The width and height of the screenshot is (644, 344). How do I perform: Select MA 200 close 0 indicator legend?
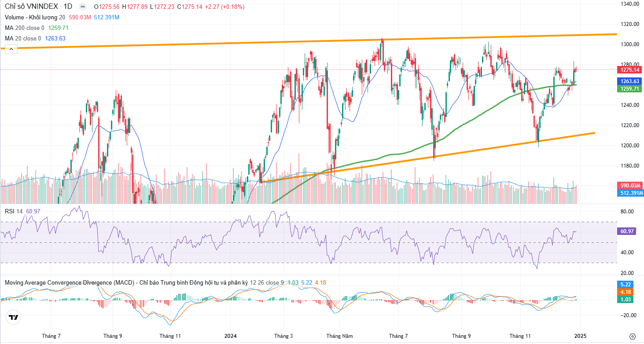point(25,28)
